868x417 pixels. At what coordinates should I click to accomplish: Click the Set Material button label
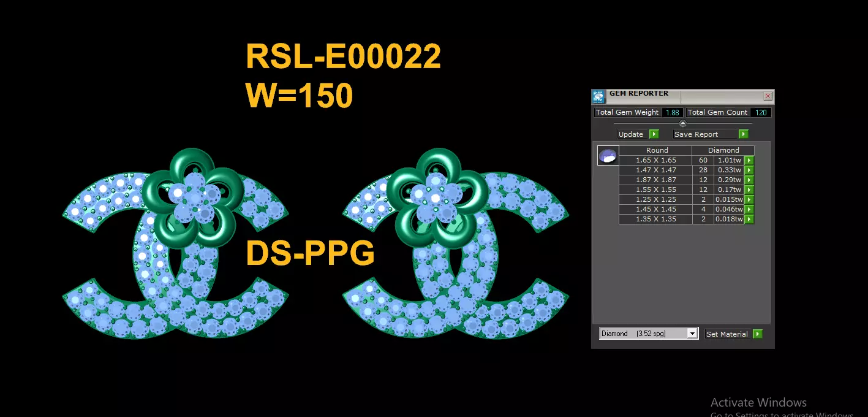click(x=727, y=334)
